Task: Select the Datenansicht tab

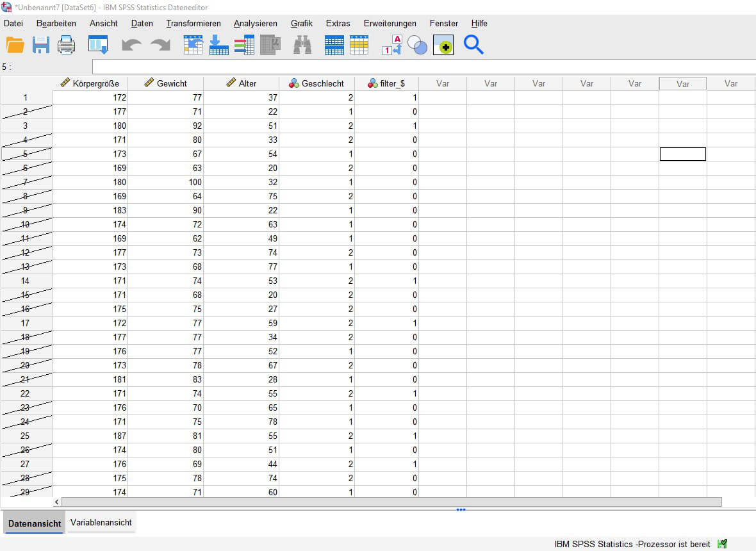Action: click(33, 523)
